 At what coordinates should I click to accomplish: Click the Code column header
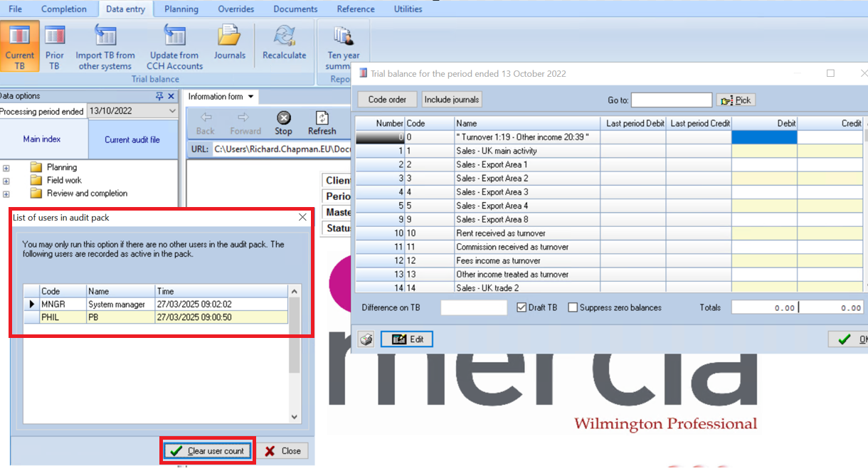point(430,123)
